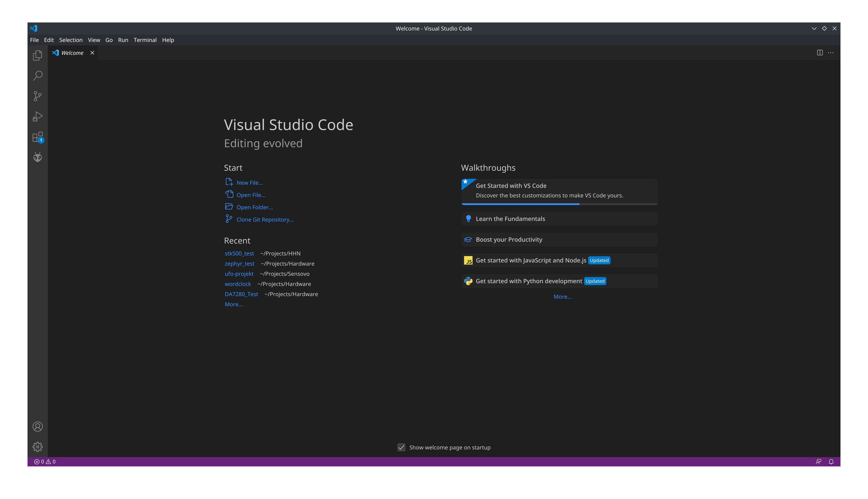This screenshot has height=499, width=868.
Task: Click More... under Recent list
Action: pos(234,304)
